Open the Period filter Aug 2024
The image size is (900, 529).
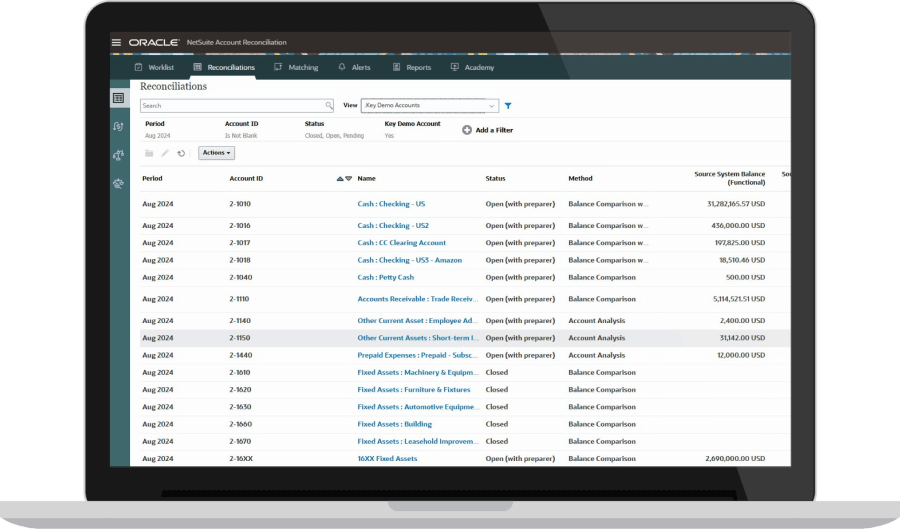point(158,130)
